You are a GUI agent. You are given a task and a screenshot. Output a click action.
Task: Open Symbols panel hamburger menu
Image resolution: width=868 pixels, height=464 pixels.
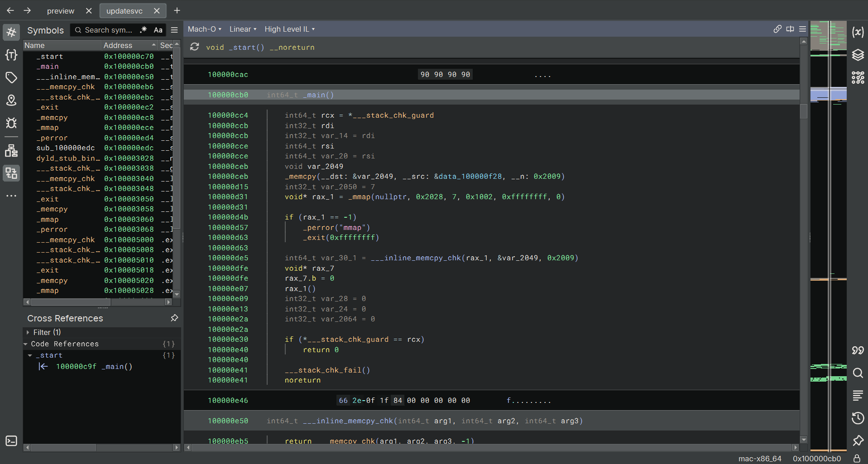174,30
